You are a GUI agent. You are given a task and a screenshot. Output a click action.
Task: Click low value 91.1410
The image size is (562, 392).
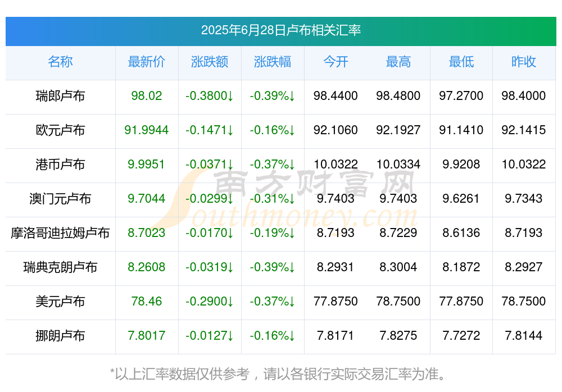(x=461, y=130)
